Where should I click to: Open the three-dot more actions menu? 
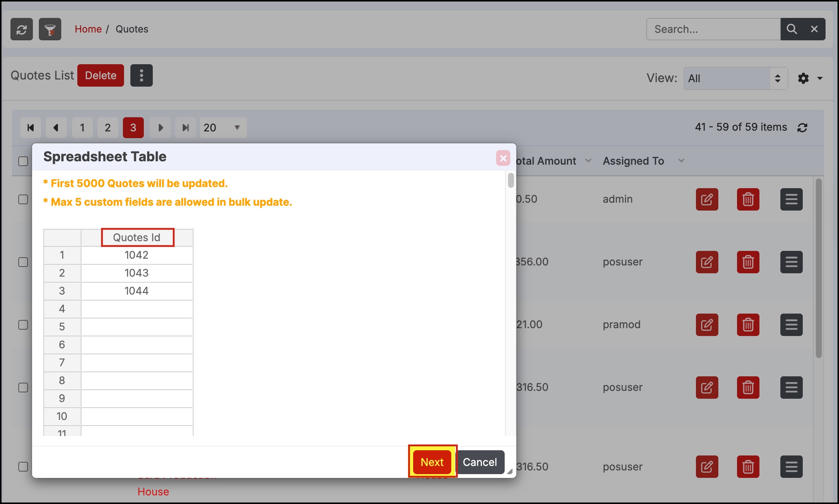(141, 75)
